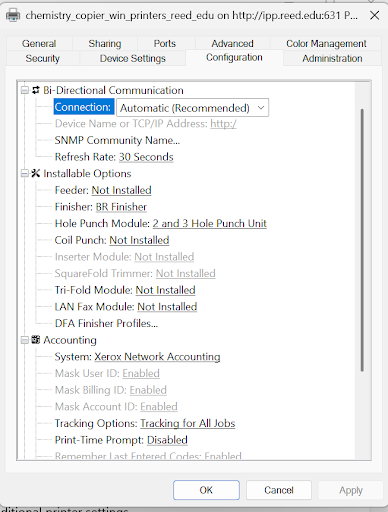Image resolution: width=388 pixels, height=512 pixels.
Task: Select the Bi-Directional Communication heading
Action: tap(113, 90)
